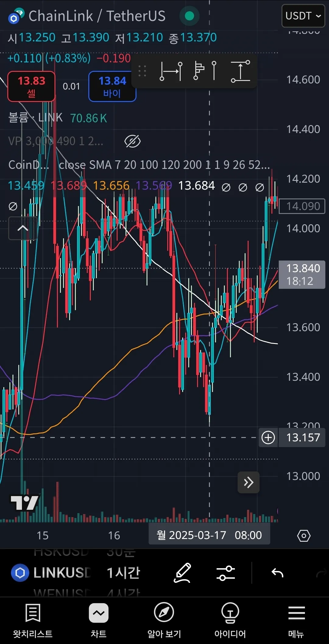Tap the 13.157 crosshair price label
The width and height of the screenshot is (329, 644).
pyautogui.click(x=302, y=438)
